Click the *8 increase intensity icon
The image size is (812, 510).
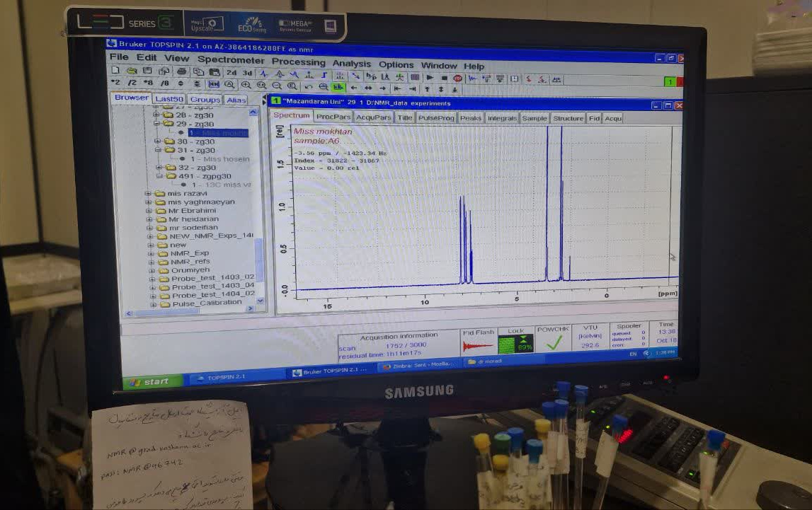[149, 83]
